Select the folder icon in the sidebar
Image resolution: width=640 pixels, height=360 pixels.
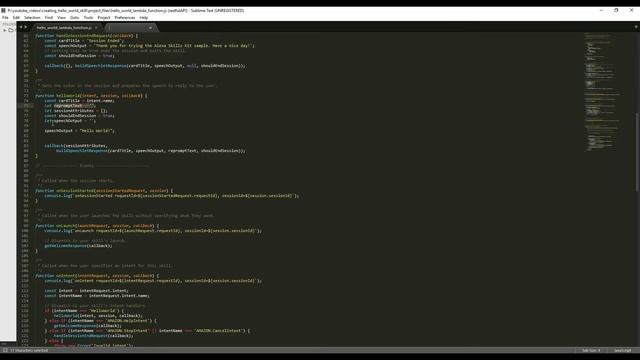[x=11, y=30]
